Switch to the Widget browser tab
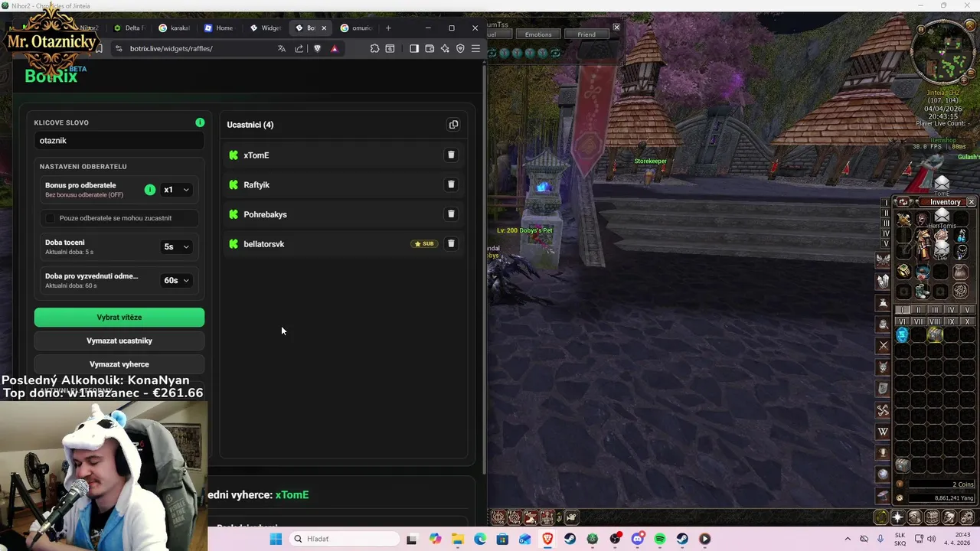 click(x=265, y=28)
